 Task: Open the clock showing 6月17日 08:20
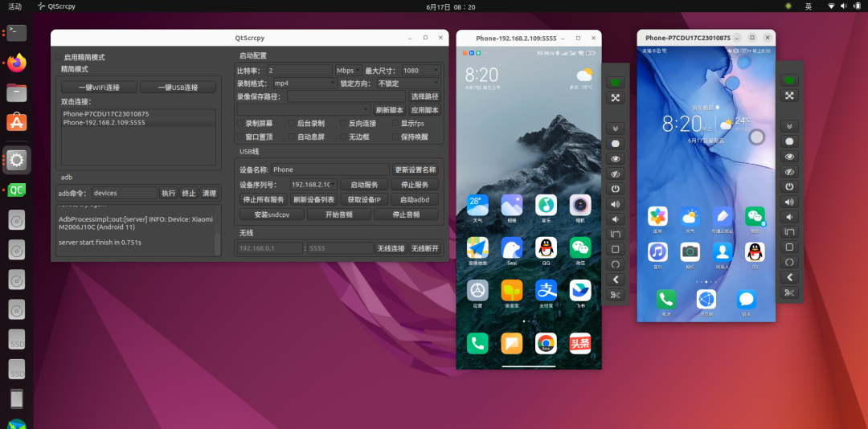(451, 6)
